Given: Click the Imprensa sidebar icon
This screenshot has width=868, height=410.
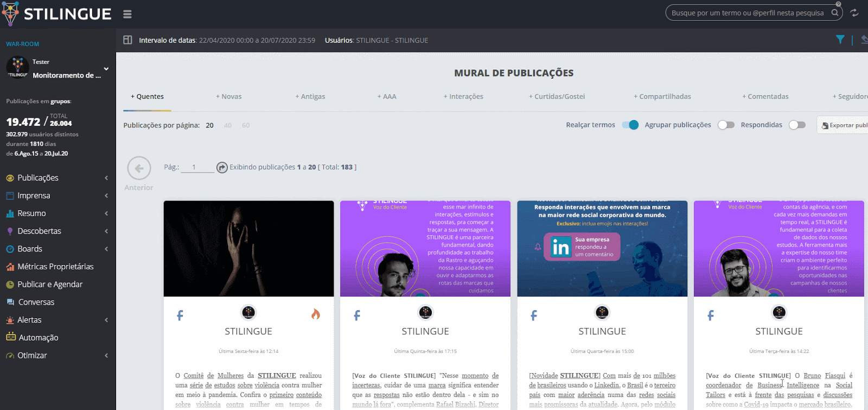Looking at the screenshot, I should pyautogui.click(x=10, y=195).
